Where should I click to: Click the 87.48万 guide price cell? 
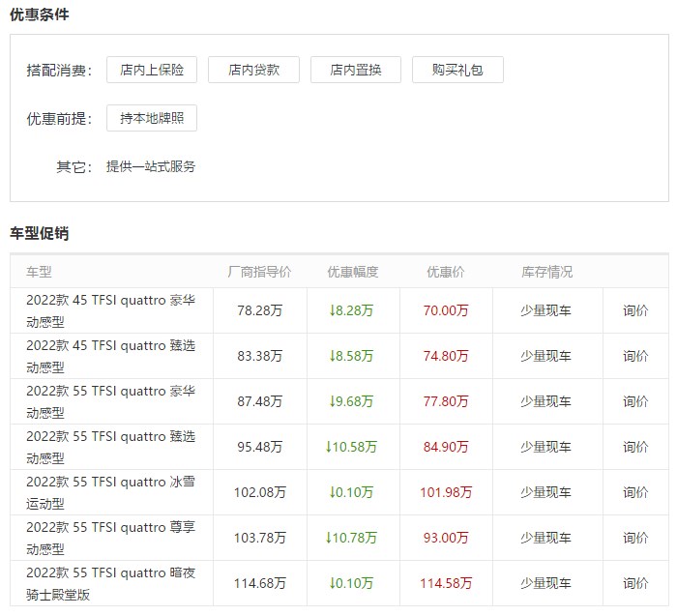(259, 401)
